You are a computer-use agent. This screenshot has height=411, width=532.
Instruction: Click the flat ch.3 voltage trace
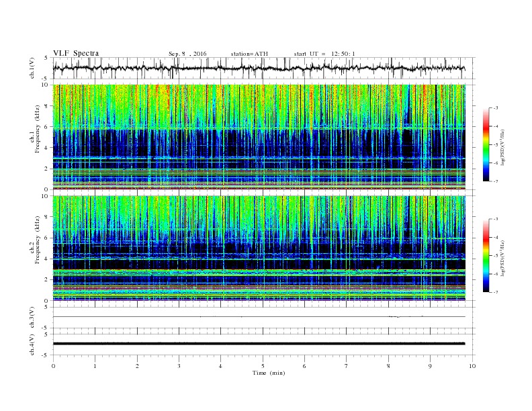[259, 317]
